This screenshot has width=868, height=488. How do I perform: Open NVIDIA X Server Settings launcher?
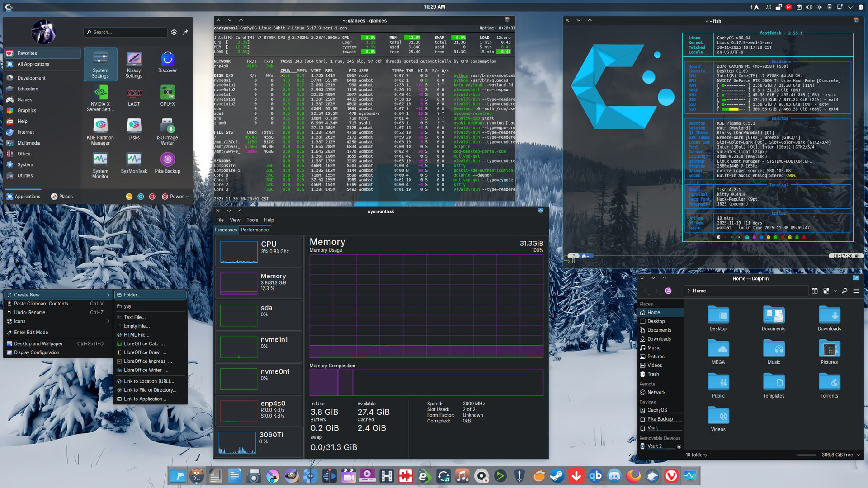pos(100,98)
